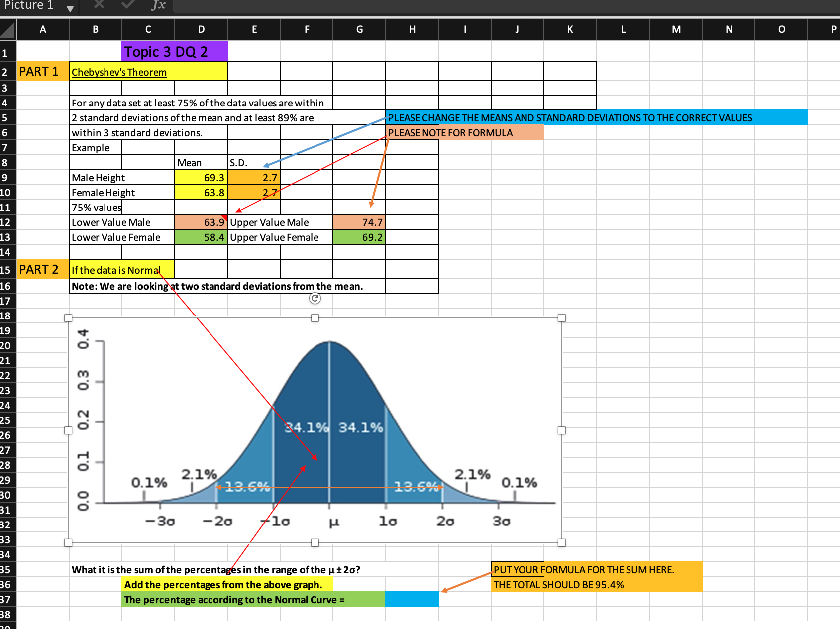Select column K header
This screenshot has width=840, height=629.
coord(570,29)
